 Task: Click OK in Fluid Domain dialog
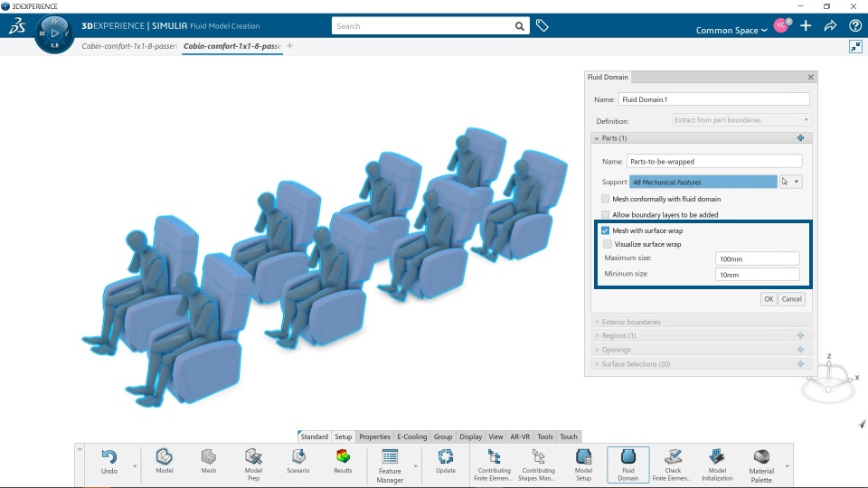pyautogui.click(x=769, y=299)
